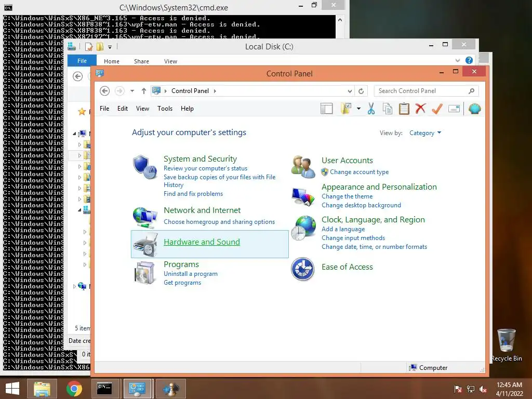The width and height of the screenshot is (532, 399).
Task: Click Change the theme link
Action: 347,196
